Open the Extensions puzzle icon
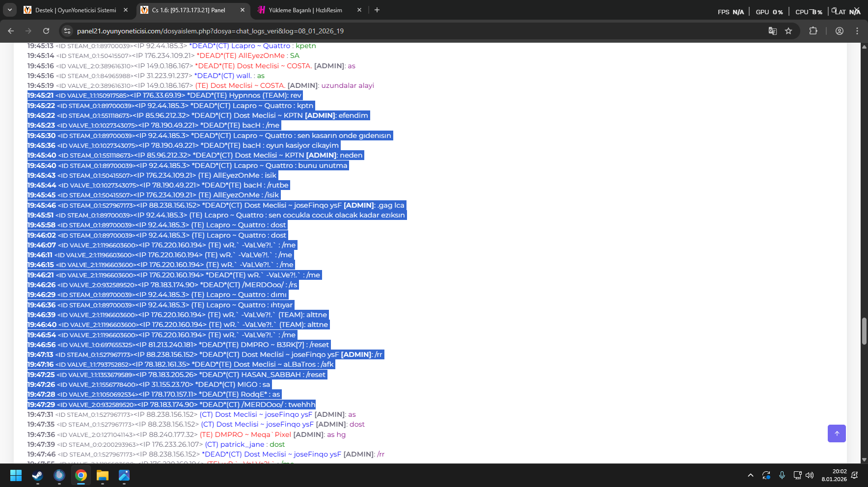The width and height of the screenshot is (868, 487). pyautogui.click(x=814, y=31)
